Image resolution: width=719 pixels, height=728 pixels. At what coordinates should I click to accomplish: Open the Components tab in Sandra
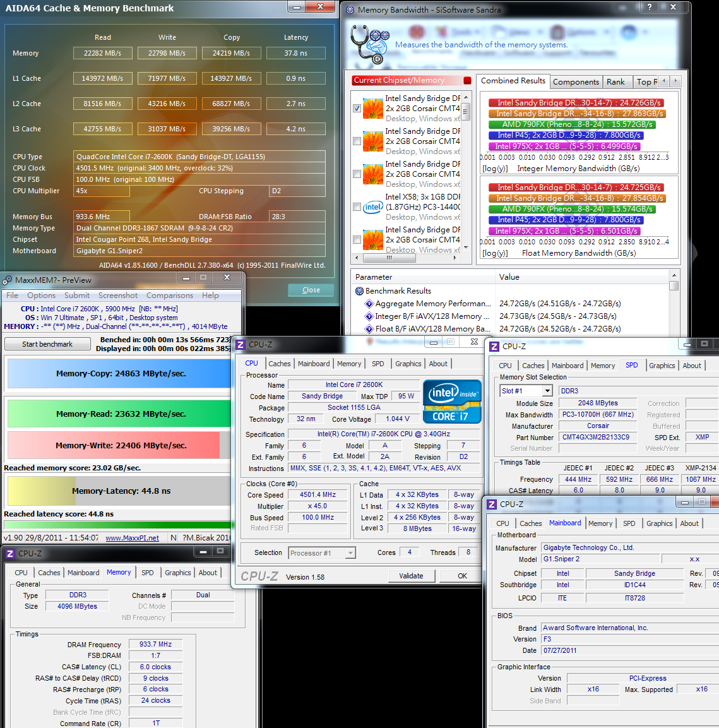click(x=576, y=82)
